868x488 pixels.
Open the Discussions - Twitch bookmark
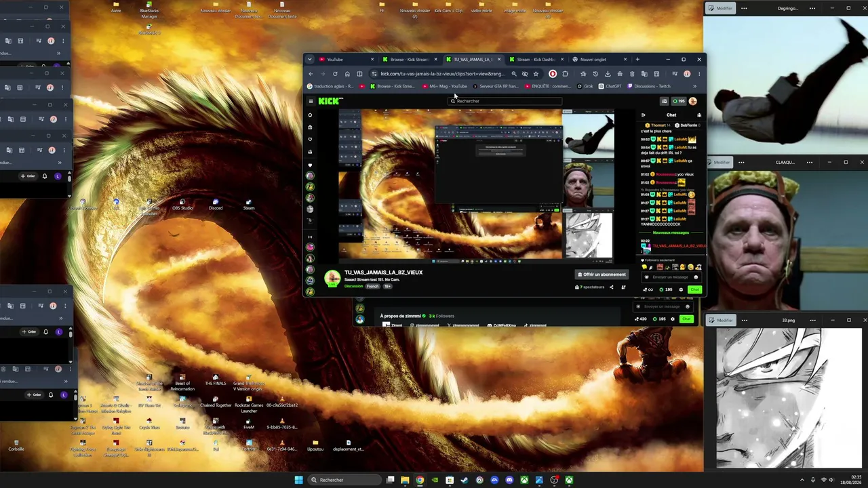[x=649, y=86]
